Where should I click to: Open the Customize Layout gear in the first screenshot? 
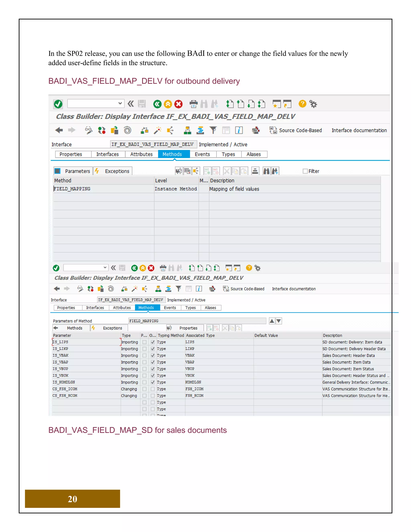313,104
